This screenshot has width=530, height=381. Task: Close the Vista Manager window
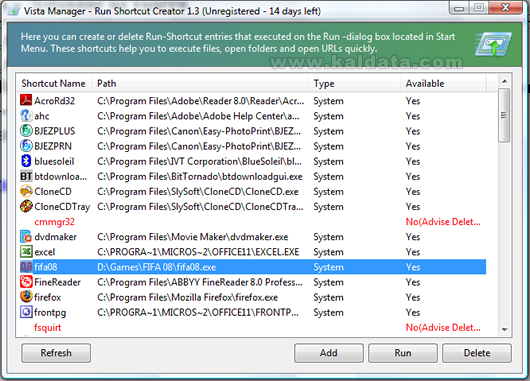505,7
